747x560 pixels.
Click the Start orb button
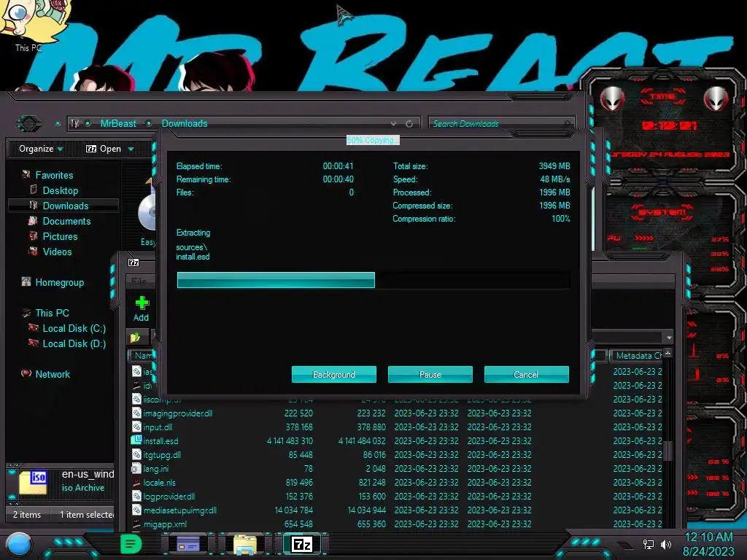click(18, 544)
